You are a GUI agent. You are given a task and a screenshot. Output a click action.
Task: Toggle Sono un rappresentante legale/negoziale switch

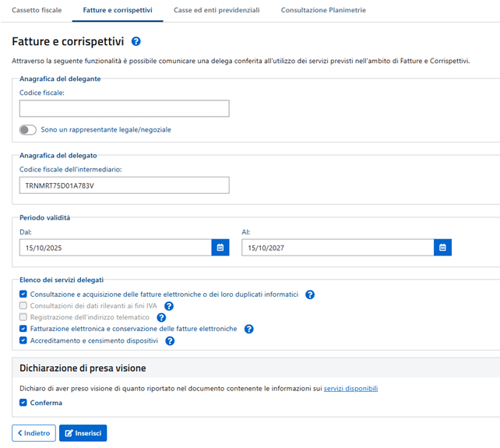pyautogui.click(x=28, y=129)
